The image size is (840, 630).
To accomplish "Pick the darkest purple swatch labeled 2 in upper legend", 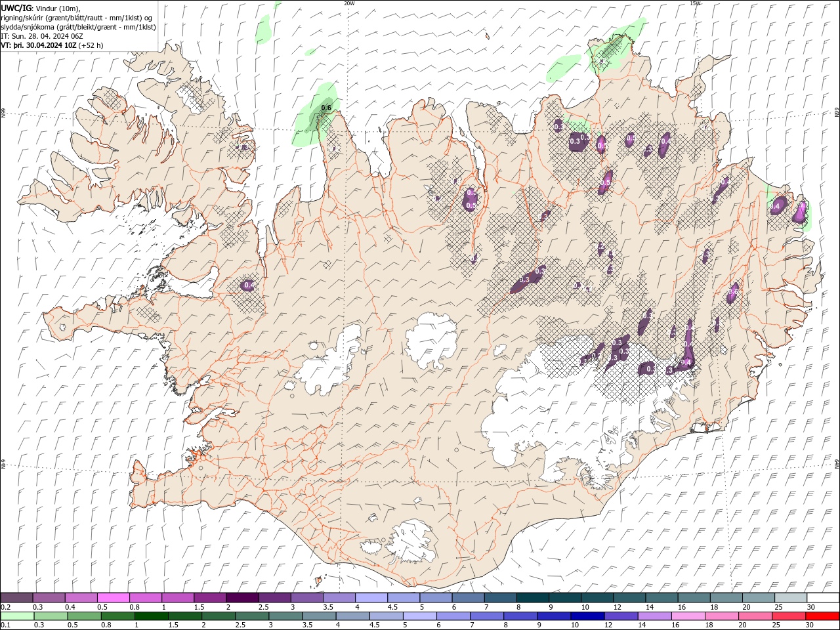I will coord(242,598).
